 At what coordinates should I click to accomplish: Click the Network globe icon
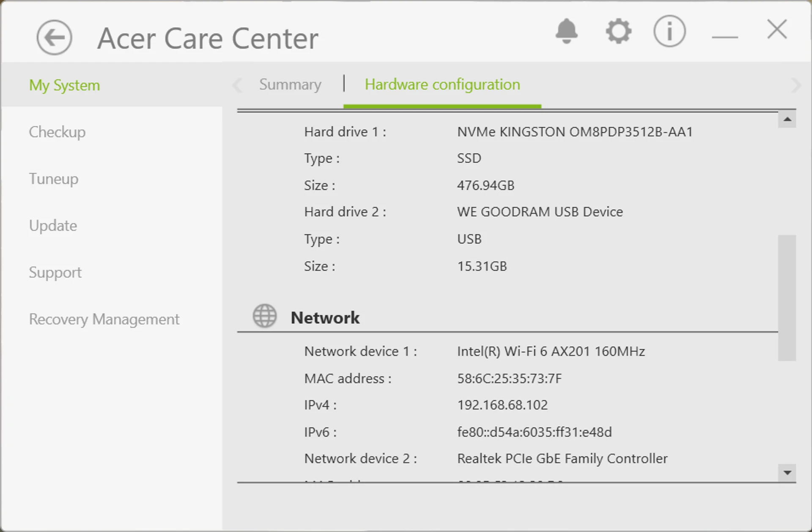pyautogui.click(x=265, y=316)
